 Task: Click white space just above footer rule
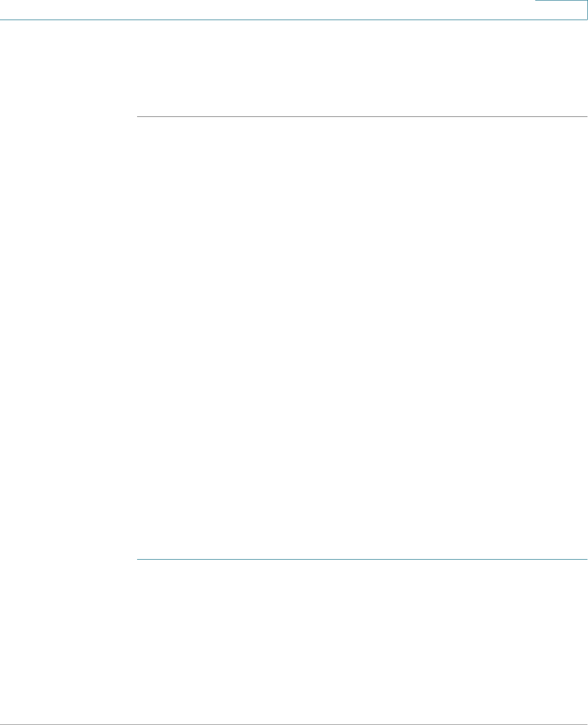pyautogui.click(x=294, y=715)
